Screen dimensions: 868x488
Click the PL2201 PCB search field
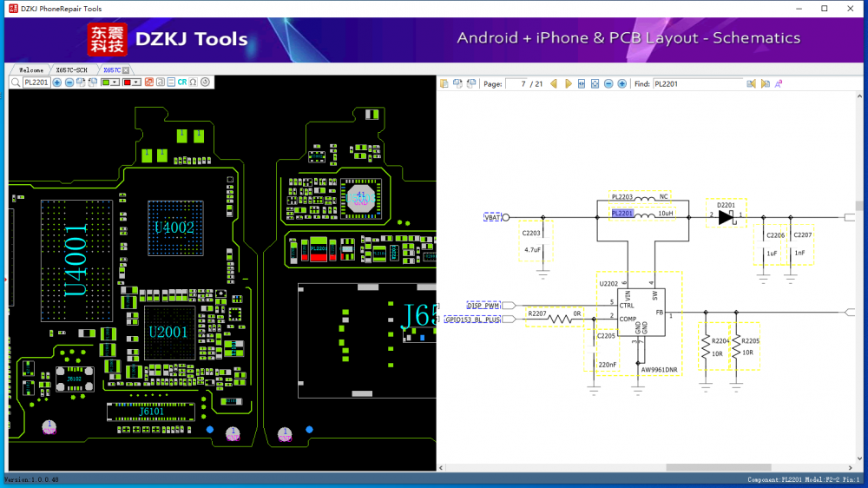(36, 82)
